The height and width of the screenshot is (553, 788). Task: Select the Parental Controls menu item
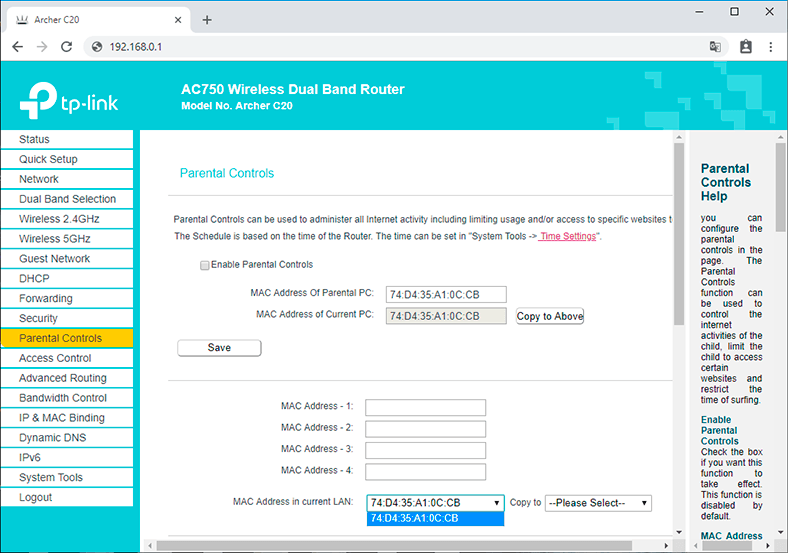[x=67, y=338]
